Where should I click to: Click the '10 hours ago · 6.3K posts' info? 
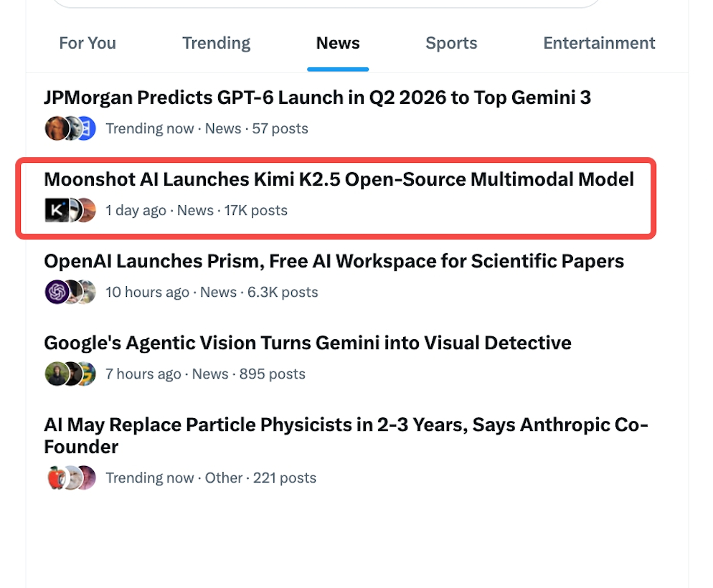tap(212, 292)
